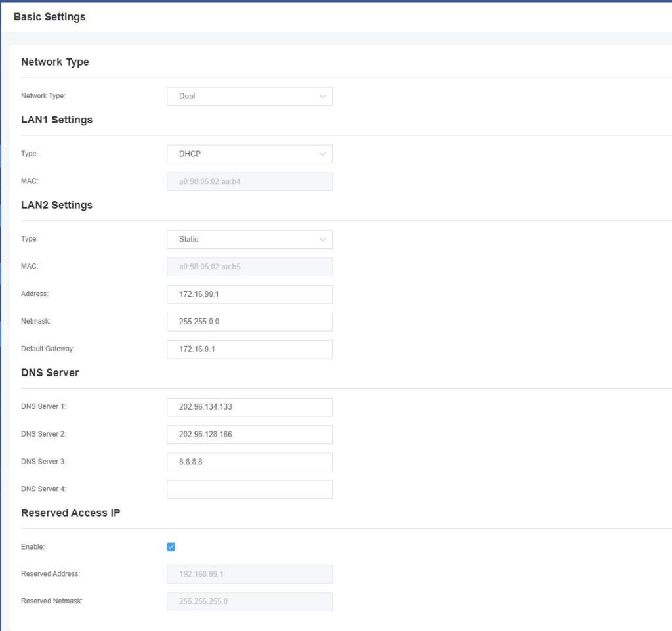Click the LAN1 MAC address field

(249, 182)
